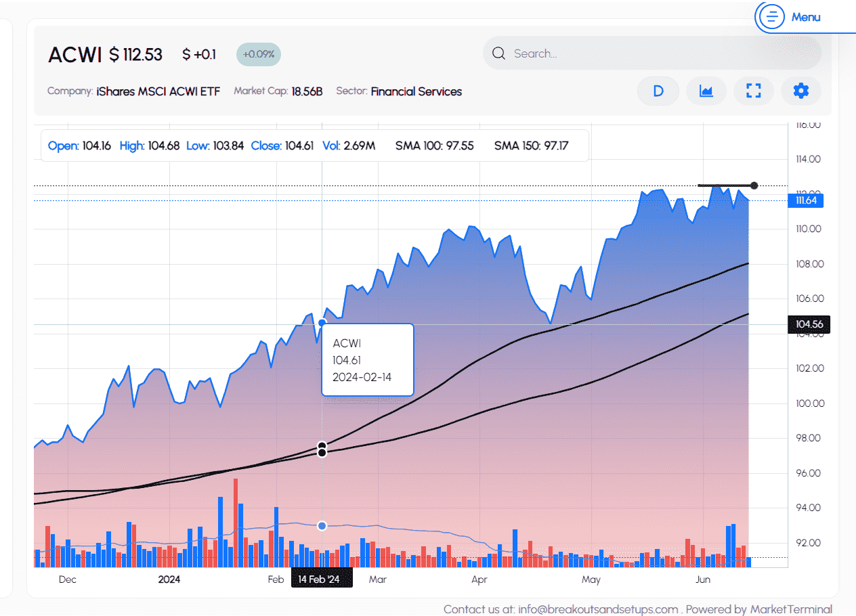856x616 pixels.
Task: Click the info@breakoutsandsetups.com contact email
Action: tap(598, 609)
